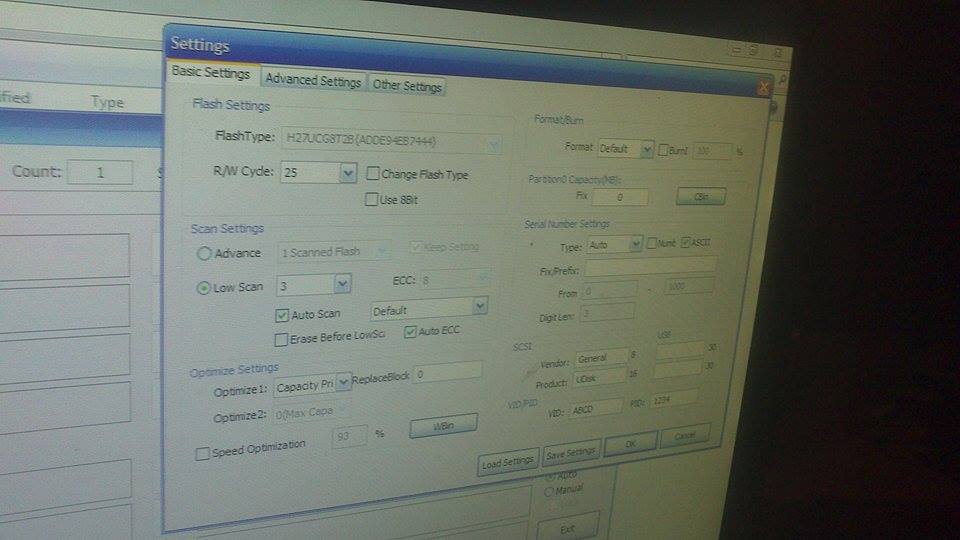Image resolution: width=960 pixels, height=540 pixels.
Task: Open the Low Scan level dropdown
Action: [x=342, y=283]
